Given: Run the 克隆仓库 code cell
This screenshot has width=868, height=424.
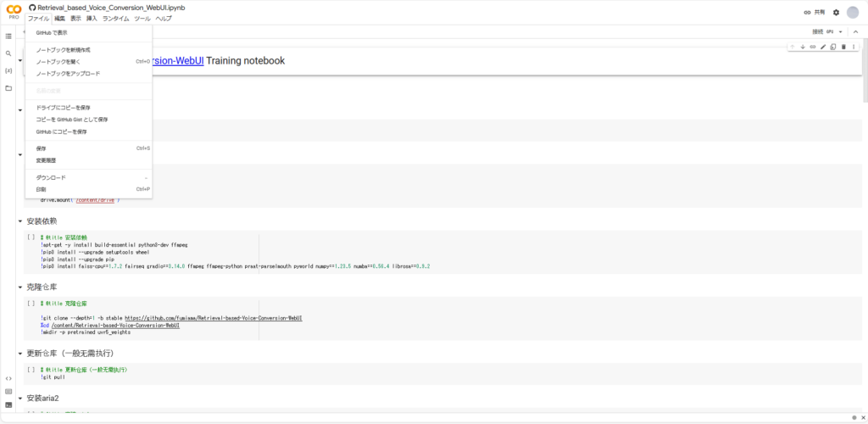Looking at the screenshot, I should point(31,304).
